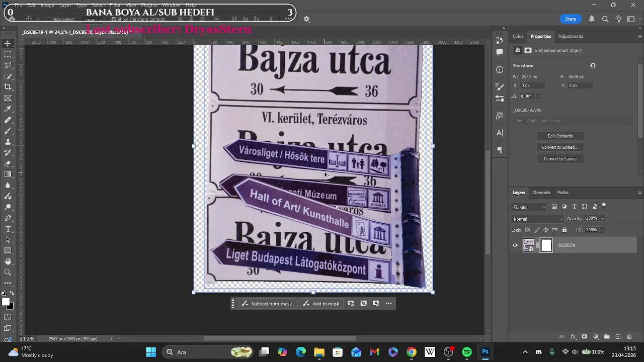Screen dimensions: 644x362
Task: Select the Path Selection tool
Action: click(8, 240)
